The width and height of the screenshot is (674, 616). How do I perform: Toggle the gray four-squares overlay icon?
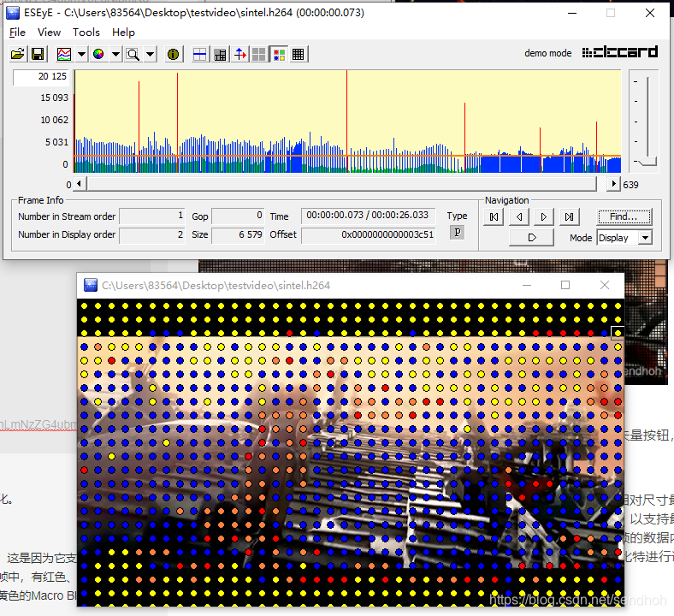point(259,54)
